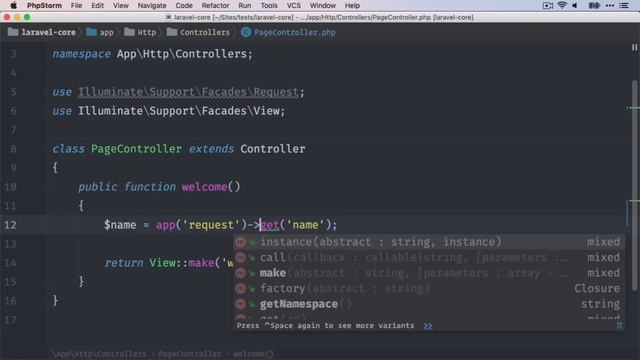Select the call completion suggestion
This screenshot has width=640, height=360.
[429, 258]
